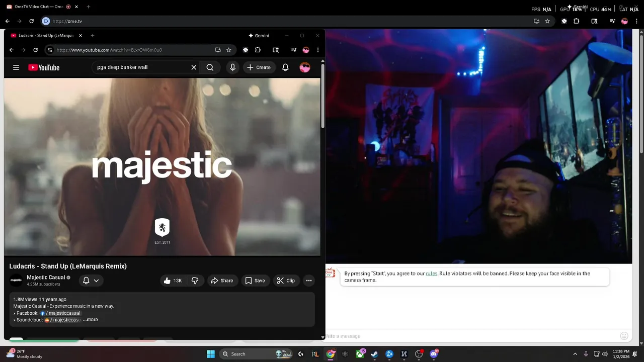Image resolution: width=644 pixels, height=362 pixels.
Task: Click the Majestic video player
Action: click(x=162, y=166)
